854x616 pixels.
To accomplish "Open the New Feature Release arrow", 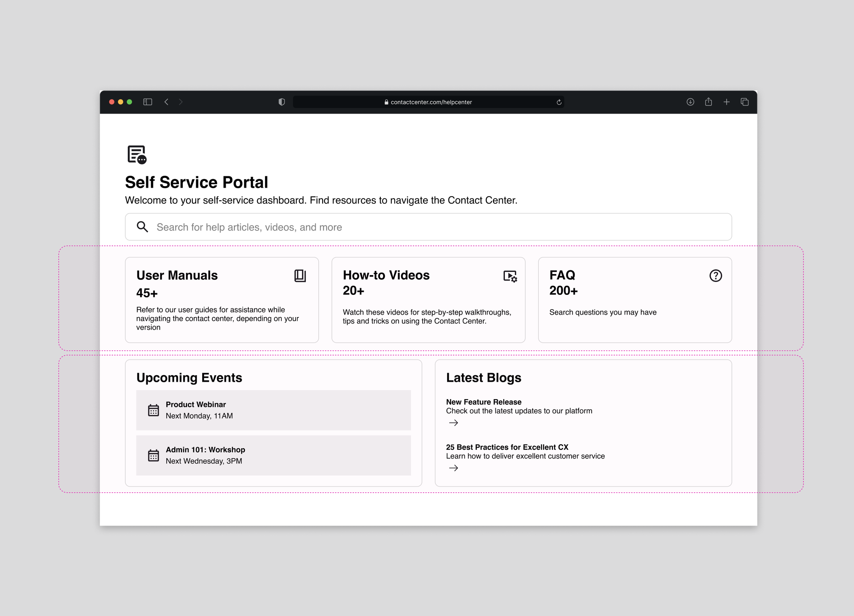I will (x=453, y=423).
